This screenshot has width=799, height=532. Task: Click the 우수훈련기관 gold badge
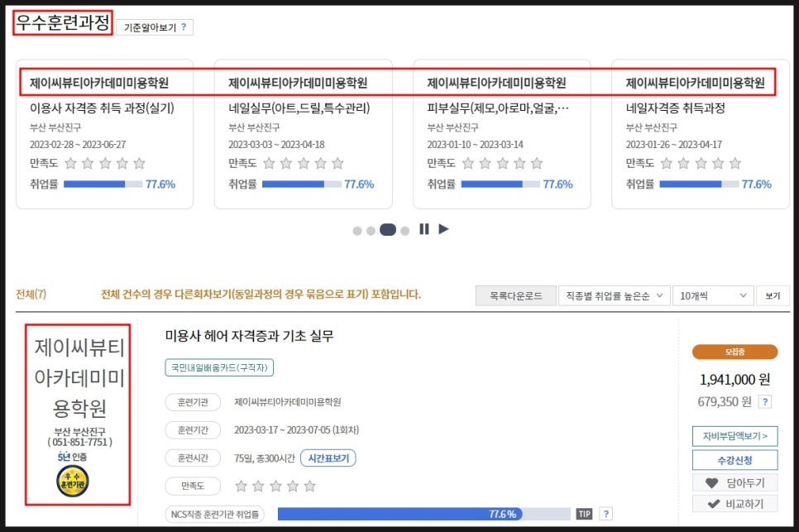tap(72, 482)
